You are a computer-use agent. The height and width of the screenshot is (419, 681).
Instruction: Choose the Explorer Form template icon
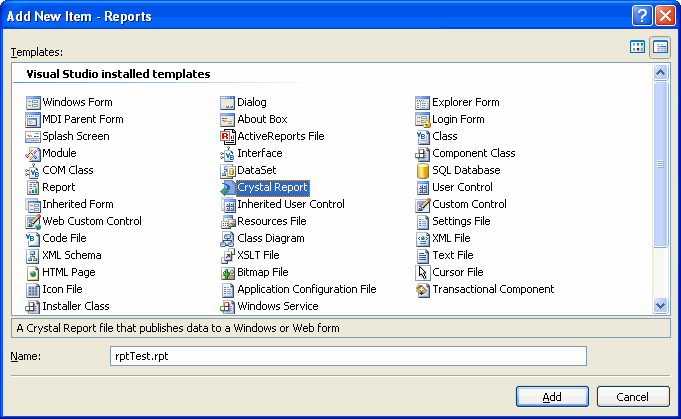[x=423, y=102]
